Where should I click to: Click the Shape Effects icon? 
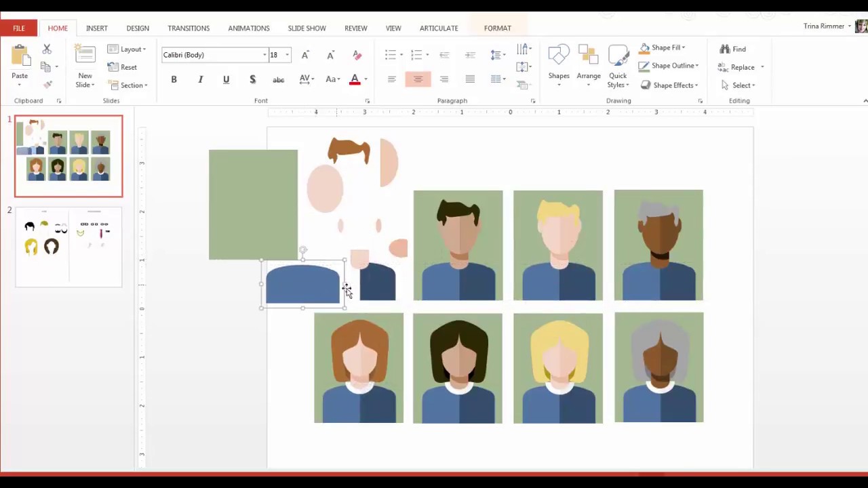point(673,85)
